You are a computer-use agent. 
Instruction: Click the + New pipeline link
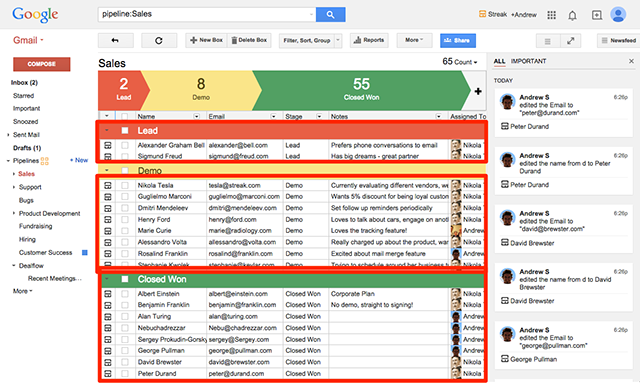tap(79, 160)
